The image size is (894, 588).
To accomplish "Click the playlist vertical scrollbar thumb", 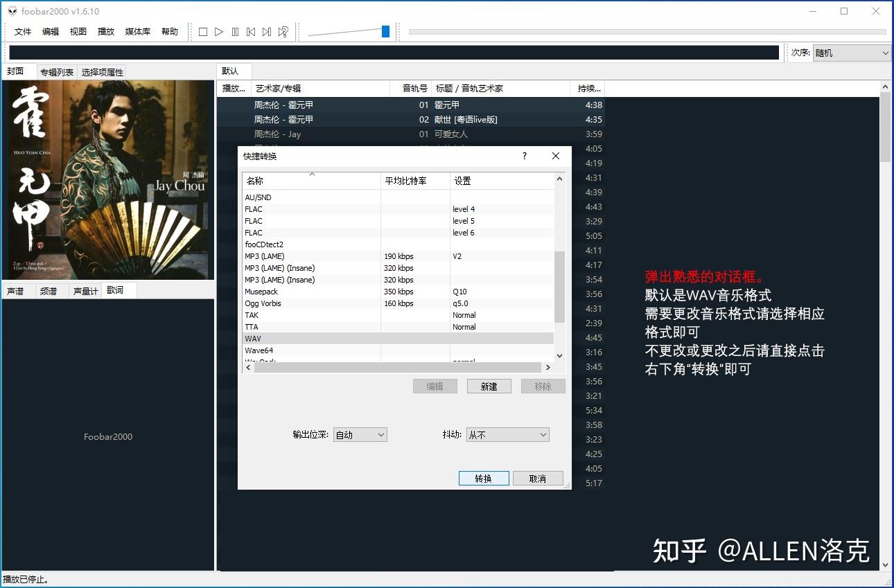I will tap(885, 126).
